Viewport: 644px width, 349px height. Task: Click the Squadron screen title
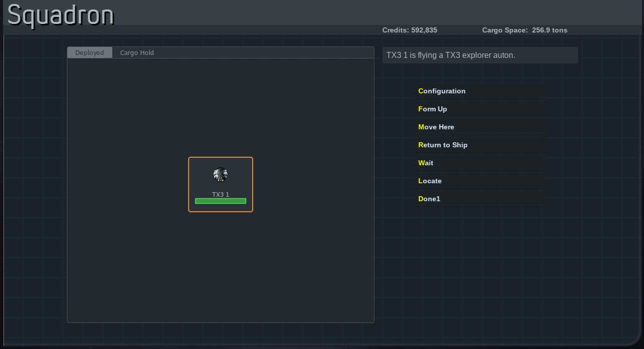tap(61, 15)
